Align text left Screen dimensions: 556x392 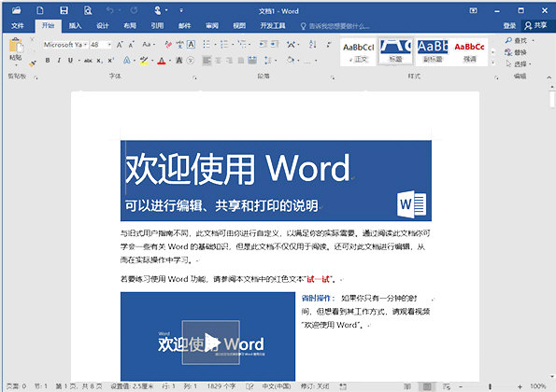(x=207, y=61)
